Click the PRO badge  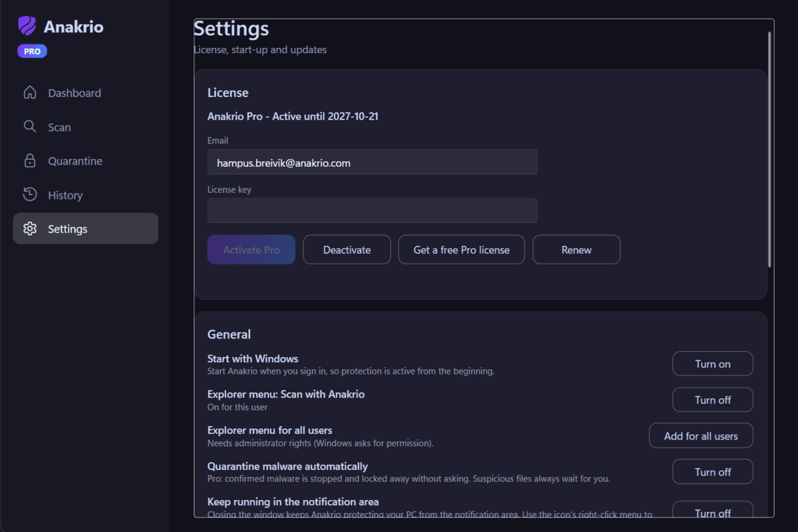pos(32,51)
